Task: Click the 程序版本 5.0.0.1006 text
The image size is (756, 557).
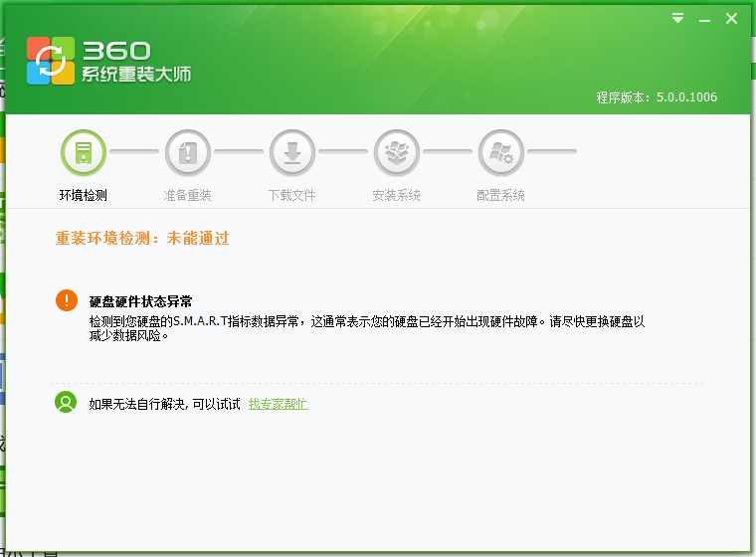Action: pyautogui.click(x=657, y=97)
